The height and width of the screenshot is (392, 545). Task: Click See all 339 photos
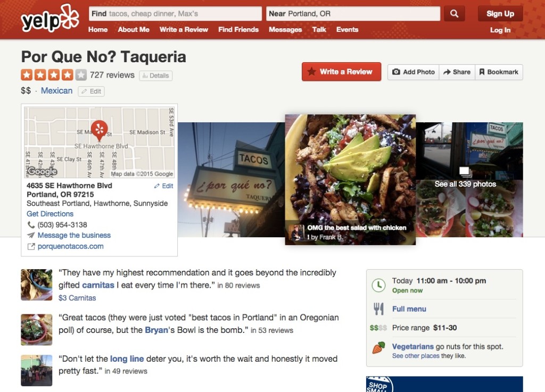point(465,184)
